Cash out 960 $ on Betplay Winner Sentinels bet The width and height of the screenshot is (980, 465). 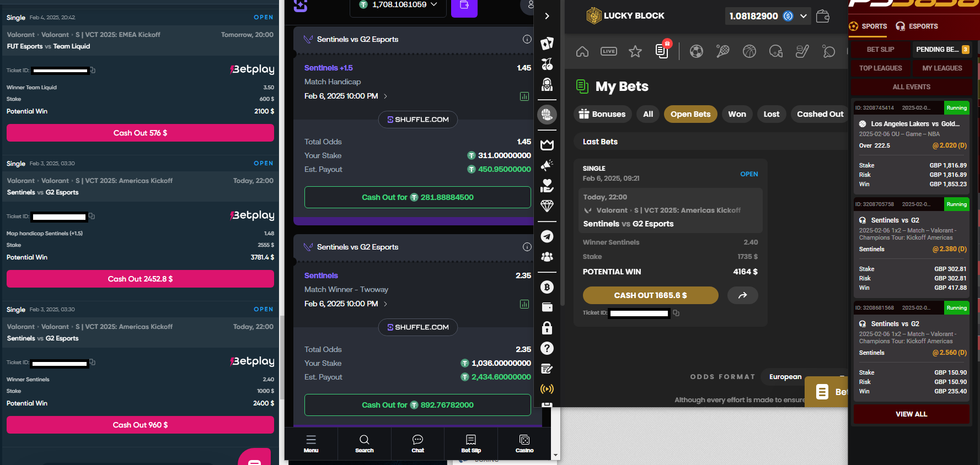pyautogui.click(x=140, y=425)
